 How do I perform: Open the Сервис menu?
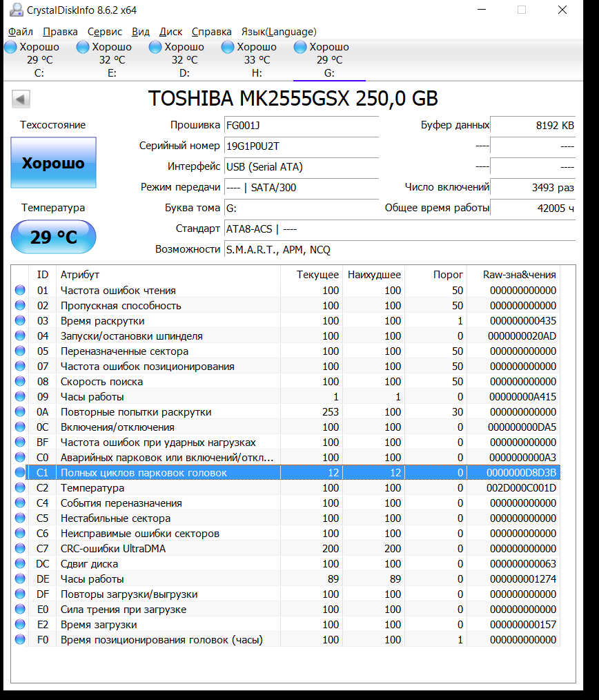[x=104, y=32]
